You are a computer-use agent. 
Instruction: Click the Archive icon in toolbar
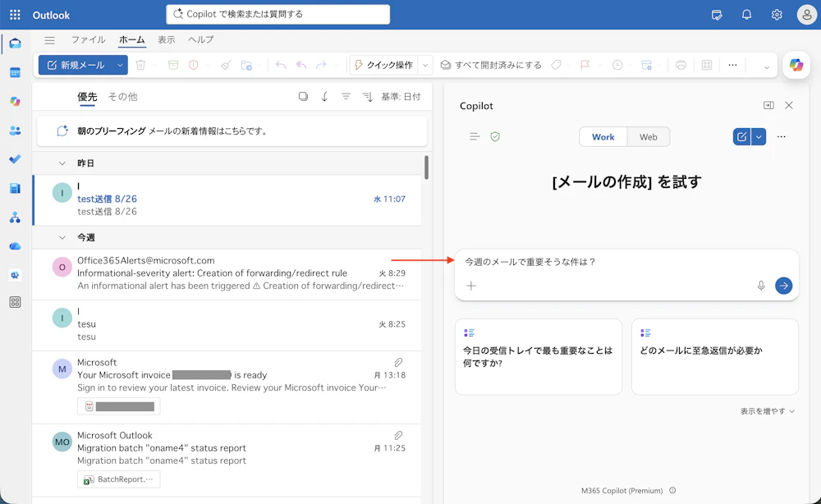coord(173,65)
